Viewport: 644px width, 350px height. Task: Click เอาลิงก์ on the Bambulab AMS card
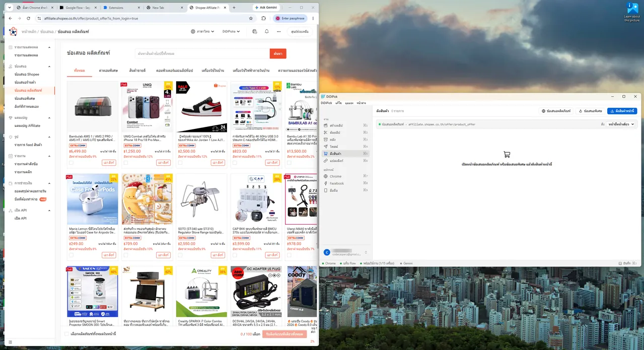point(109,163)
